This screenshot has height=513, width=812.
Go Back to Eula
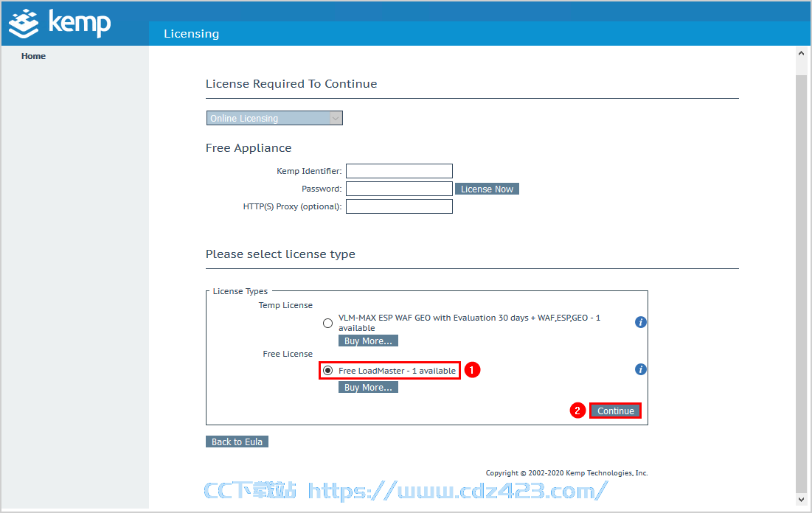[237, 442]
